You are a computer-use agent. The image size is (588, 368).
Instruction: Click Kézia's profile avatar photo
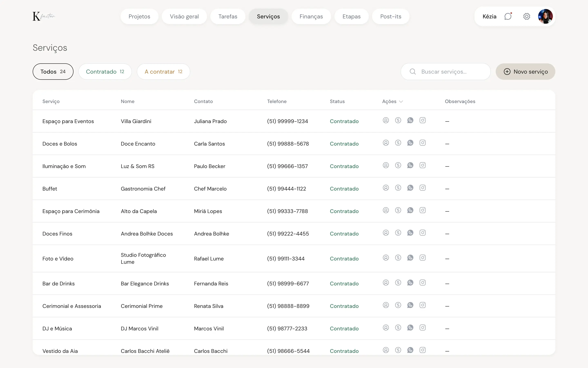click(546, 16)
